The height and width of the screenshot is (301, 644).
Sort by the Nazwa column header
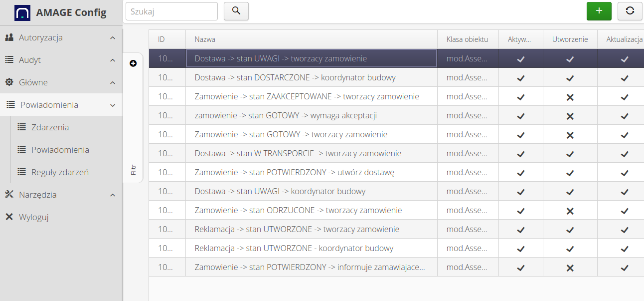(x=205, y=39)
